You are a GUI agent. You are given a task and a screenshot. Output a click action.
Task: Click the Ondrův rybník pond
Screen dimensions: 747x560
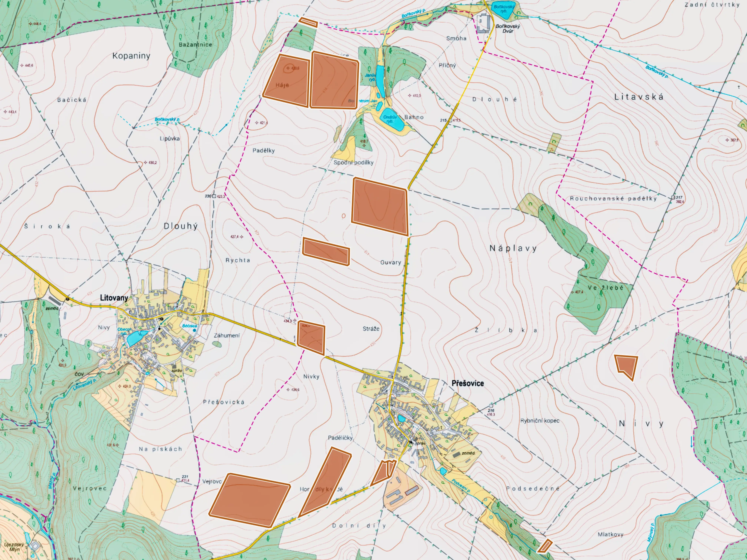393,120
